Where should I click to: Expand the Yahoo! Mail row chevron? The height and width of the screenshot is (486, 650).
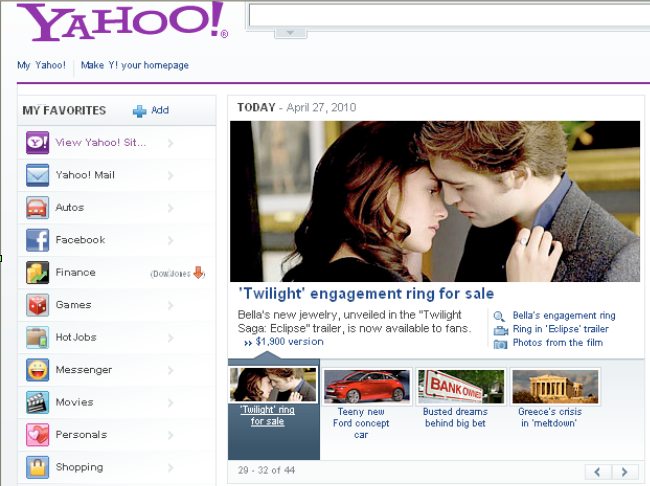[x=171, y=176]
